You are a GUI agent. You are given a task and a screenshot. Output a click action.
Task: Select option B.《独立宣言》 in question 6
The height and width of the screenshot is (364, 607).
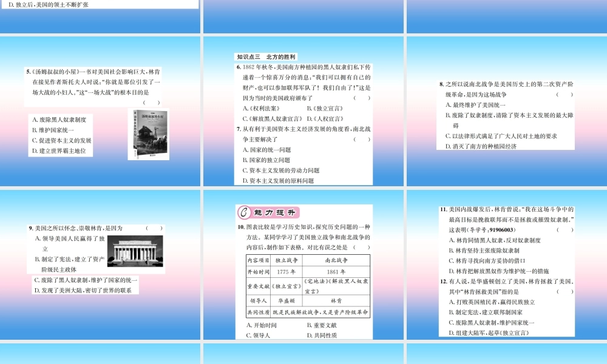pos(325,109)
